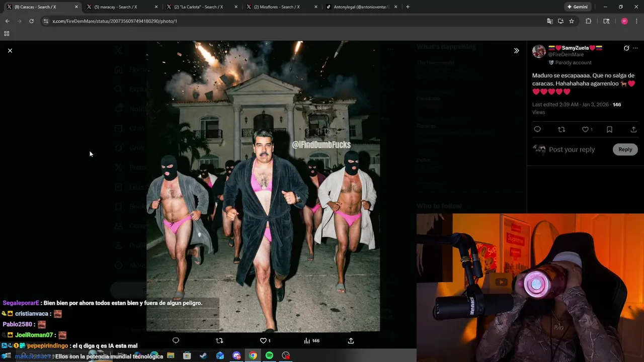Click the SamyZuela display name
This screenshot has height=362, width=644.
click(x=575, y=48)
